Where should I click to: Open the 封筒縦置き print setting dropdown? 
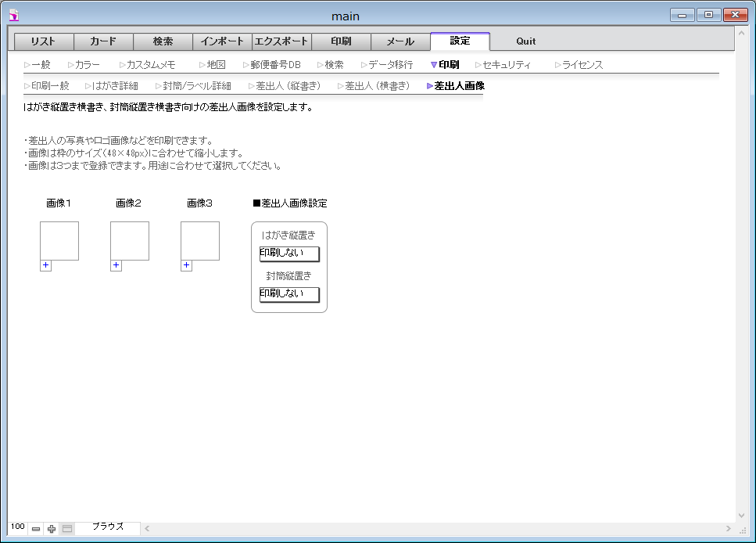289,294
